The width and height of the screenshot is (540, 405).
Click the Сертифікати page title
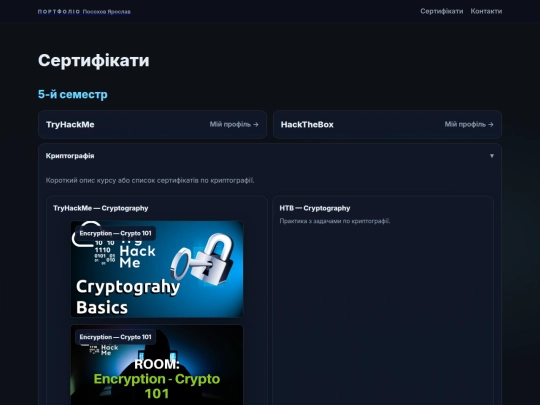(94, 61)
